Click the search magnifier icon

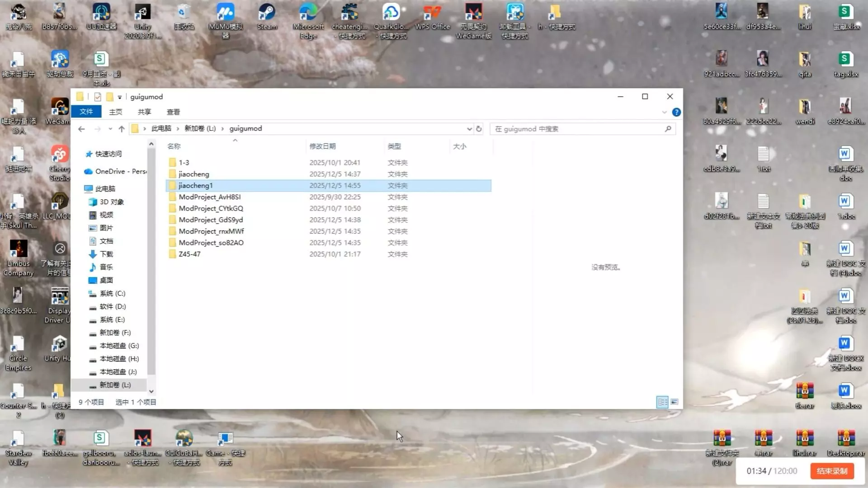pyautogui.click(x=668, y=129)
